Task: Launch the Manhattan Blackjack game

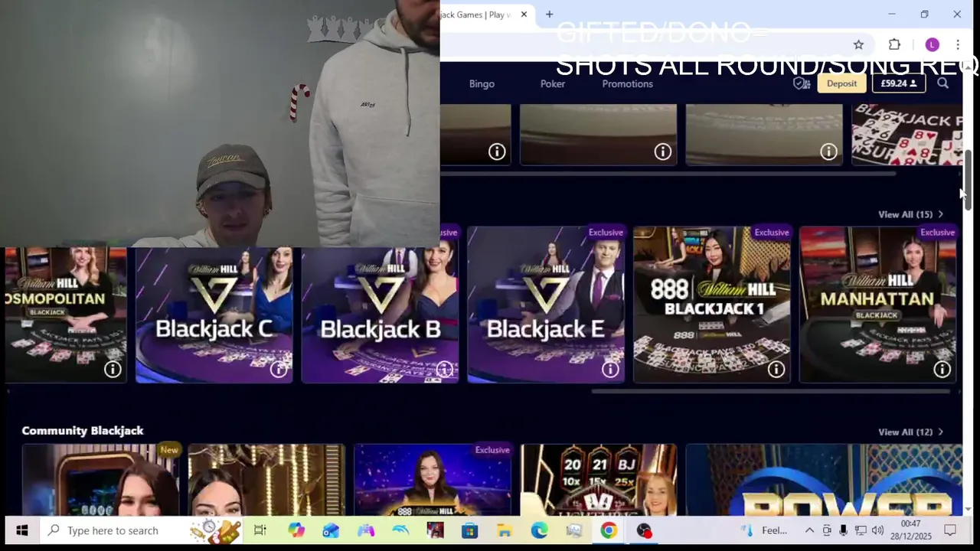Action: [x=878, y=305]
